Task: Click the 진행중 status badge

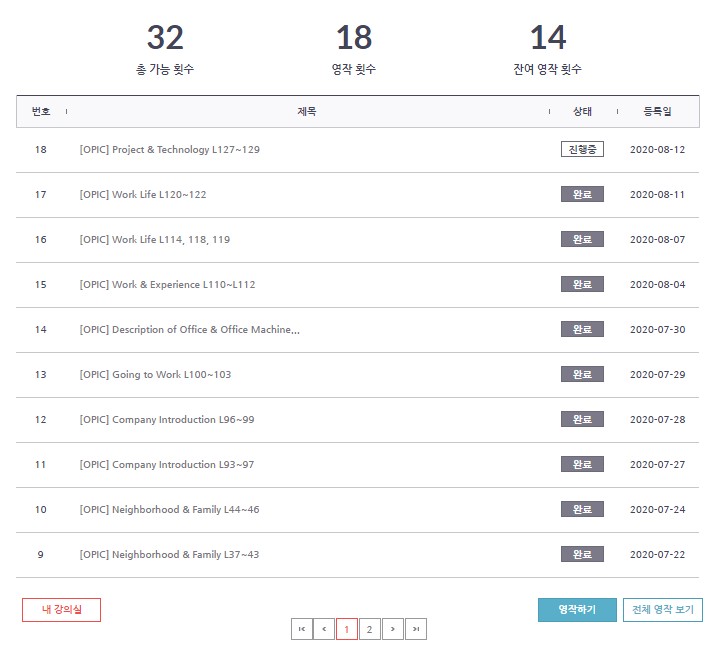Action: [x=582, y=150]
